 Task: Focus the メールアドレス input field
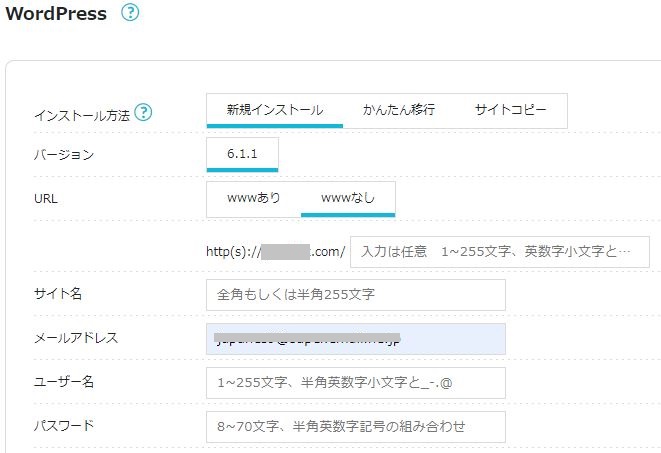[356, 339]
